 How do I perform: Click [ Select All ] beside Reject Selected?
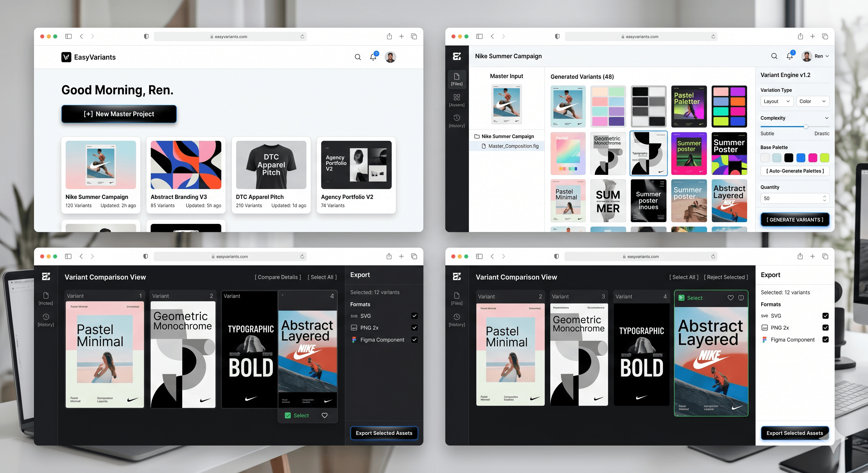684,277
